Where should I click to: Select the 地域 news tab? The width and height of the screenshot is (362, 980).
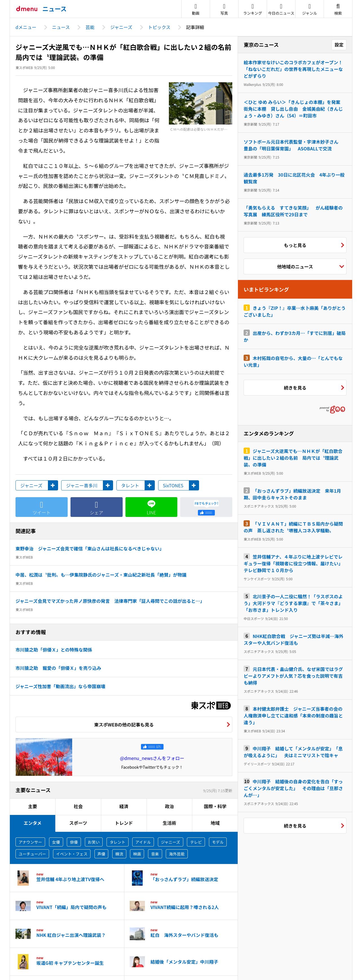click(x=215, y=823)
